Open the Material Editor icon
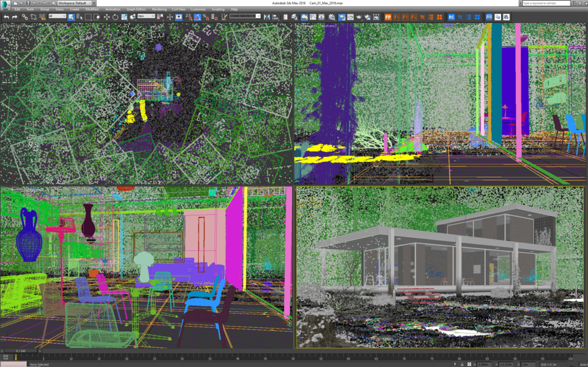Image resolution: width=588 pixels, height=367 pixels. (x=332, y=17)
